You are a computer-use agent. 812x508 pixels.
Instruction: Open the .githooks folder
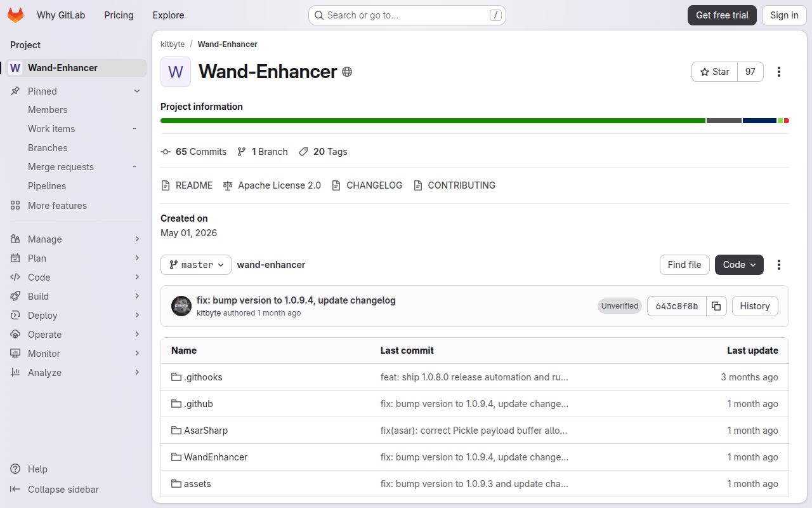[203, 377]
